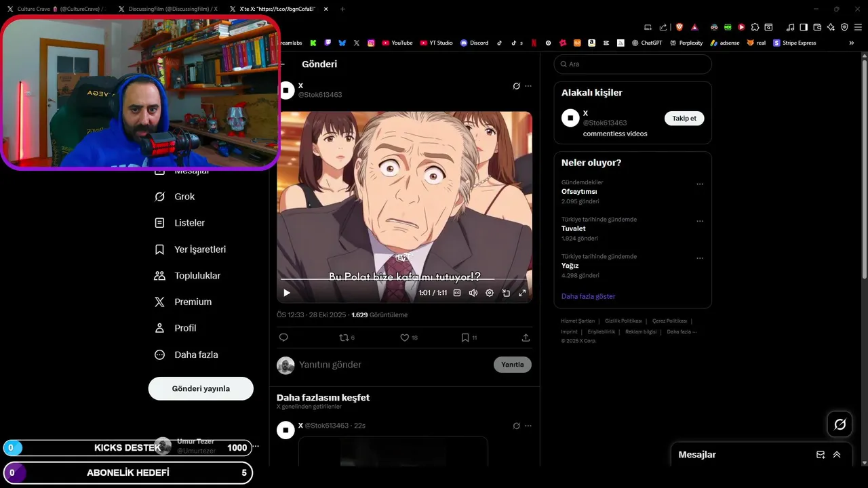Click the Gönderi yayınla button
This screenshot has width=868, height=488.
click(x=201, y=388)
